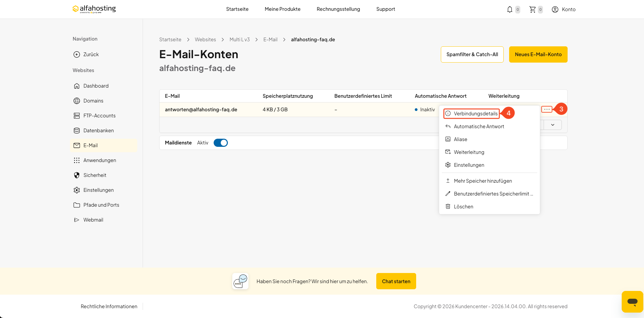Click the Spamfilter & Catch-All button
This screenshot has height=318, width=644.
(x=472, y=54)
